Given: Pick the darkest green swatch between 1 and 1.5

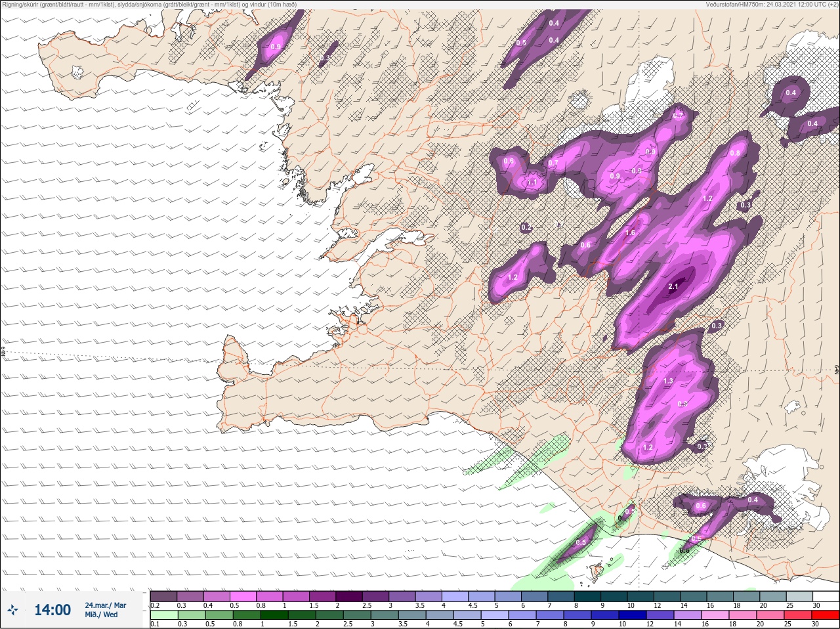Looking at the screenshot, I should pos(273,615).
